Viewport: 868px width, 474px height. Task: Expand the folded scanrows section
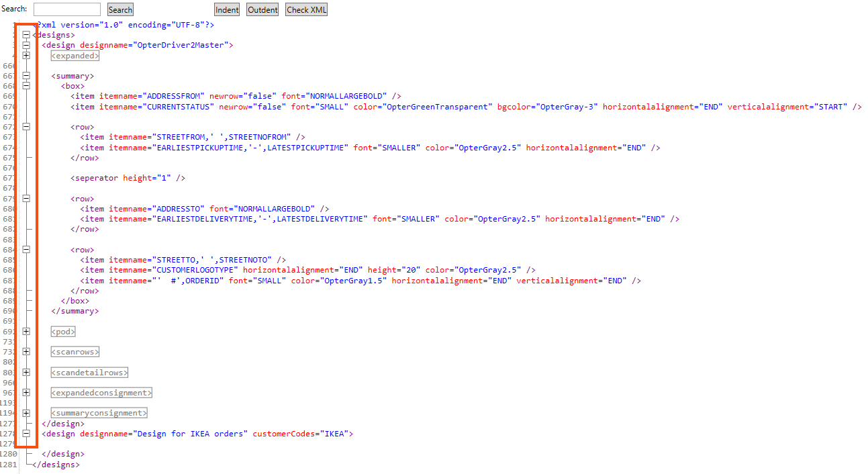(x=26, y=352)
